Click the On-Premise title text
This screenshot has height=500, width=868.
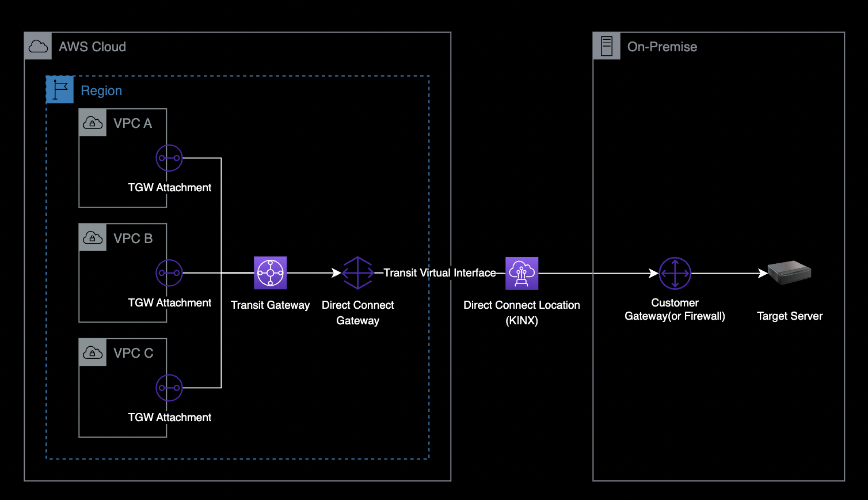click(x=662, y=47)
